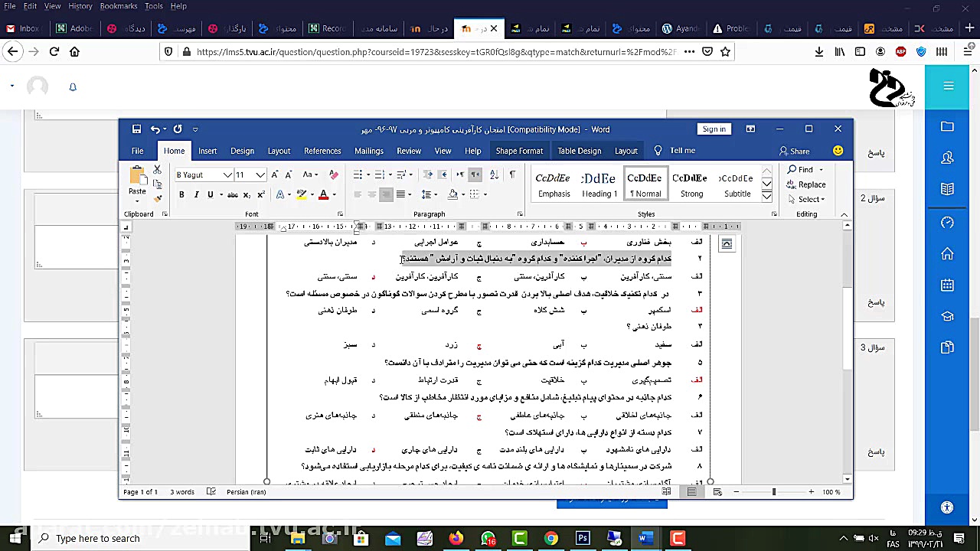This screenshot has width=980, height=551.
Task: Open the References ribbon tab
Action: (x=322, y=151)
